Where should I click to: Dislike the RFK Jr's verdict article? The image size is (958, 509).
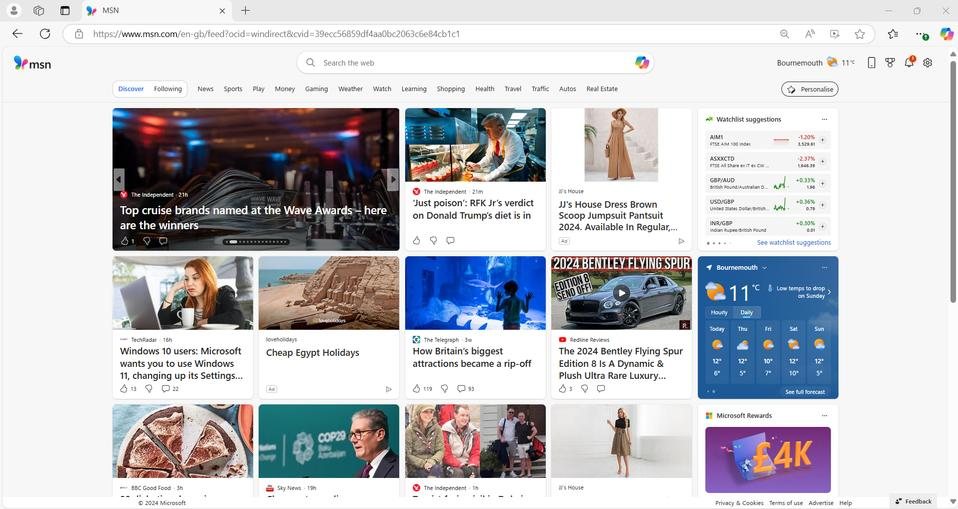click(x=433, y=241)
